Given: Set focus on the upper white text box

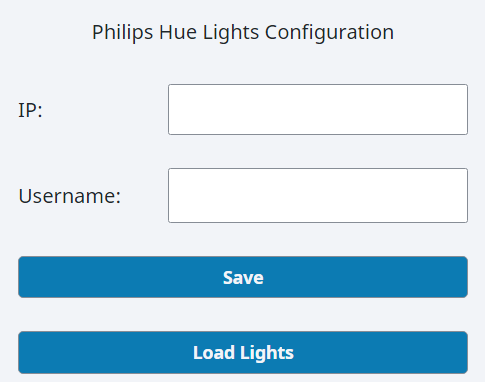Looking at the screenshot, I should [x=318, y=109].
